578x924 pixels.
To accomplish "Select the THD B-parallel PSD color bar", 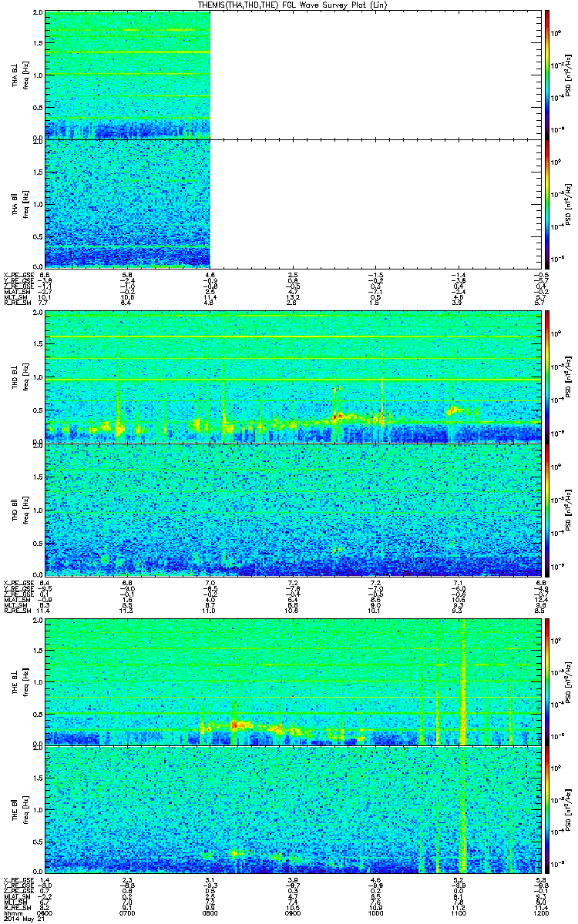I will coord(547,510).
